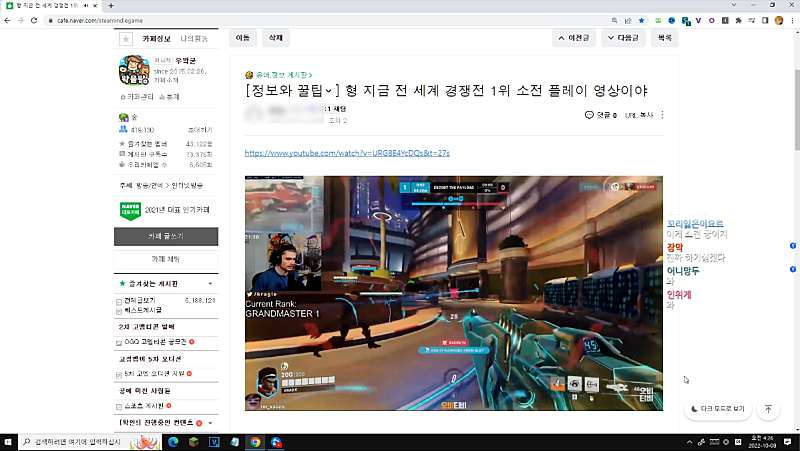Open 카페관리 settings link
The height and width of the screenshot is (451, 800).
click(x=137, y=97)
